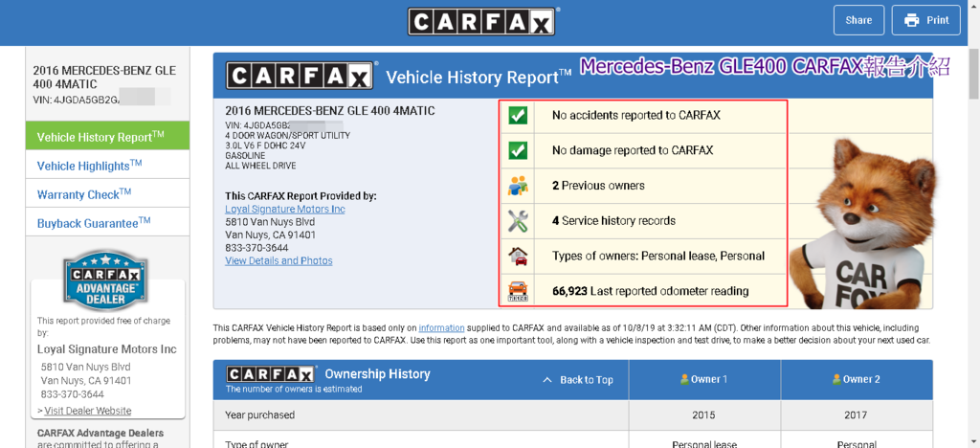Click the 2017 year purchased cell
The width and height of the screenshot is (980, 448).
click(x=857, y=414)
